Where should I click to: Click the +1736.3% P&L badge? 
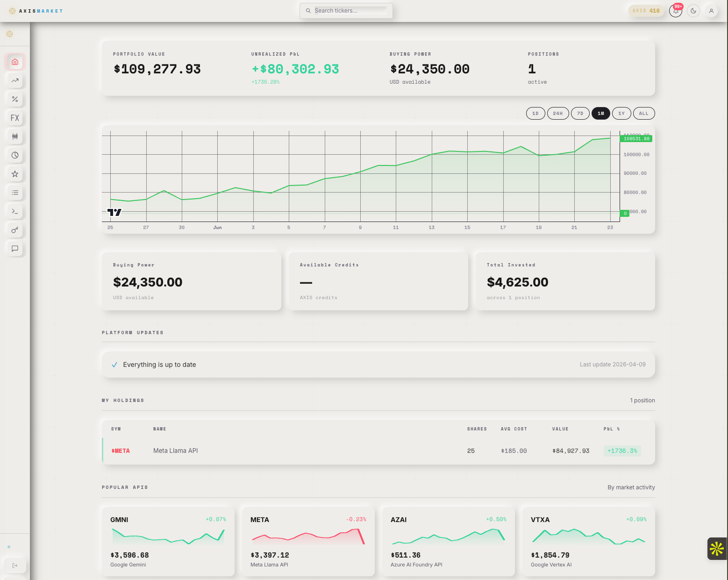pyautogui.click(x=622, y=451)
